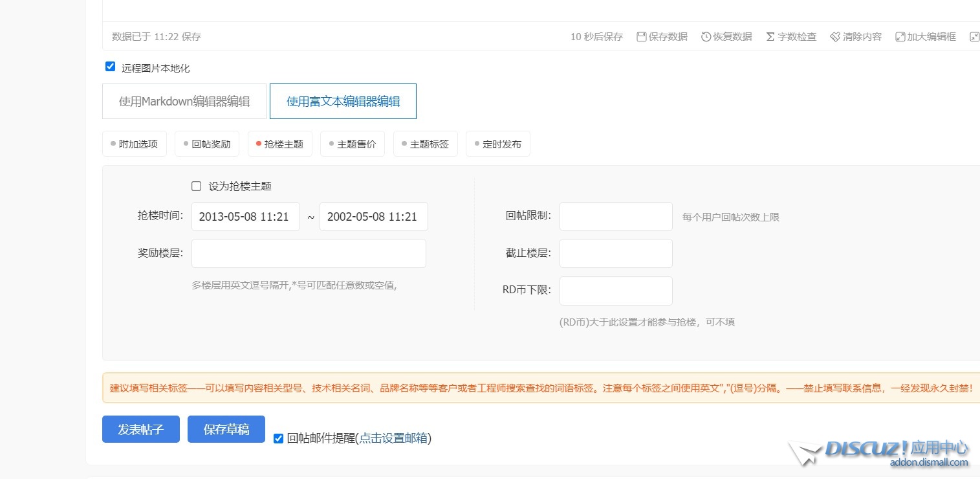Image resolution: width=980 pixels, height=479 pixels.
Task: Open the 回帖奖励 options
Action: pyautogui.click(x=207, y=144)
